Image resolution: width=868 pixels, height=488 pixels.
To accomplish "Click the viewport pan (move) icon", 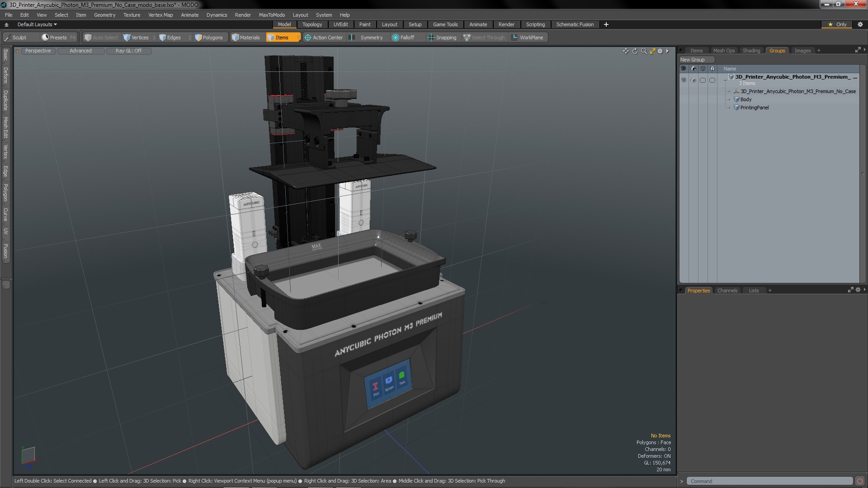I will pyautogui.click(x=626, y=51).
